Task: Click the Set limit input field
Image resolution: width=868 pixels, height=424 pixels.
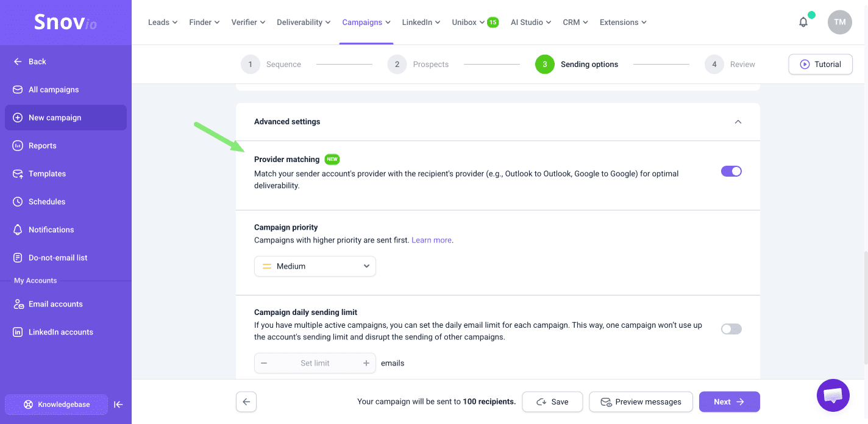Action: click(315, 363)
